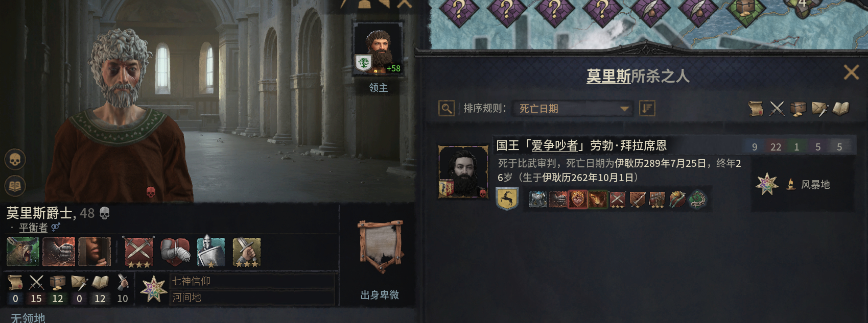Click the Baratheon stag coat of arms

507,199
